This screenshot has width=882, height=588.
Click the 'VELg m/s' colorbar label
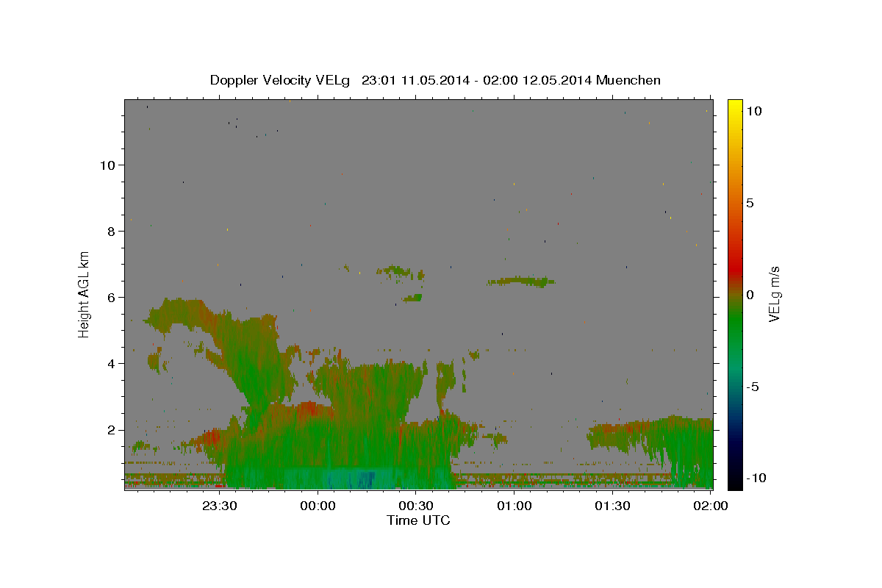[774, 295]
